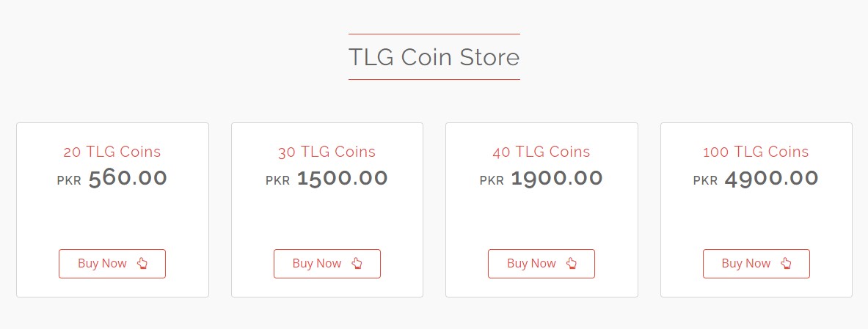Buy the 40 TLG Coins package
The image size is (868, 329).
(x=541, y=264)
